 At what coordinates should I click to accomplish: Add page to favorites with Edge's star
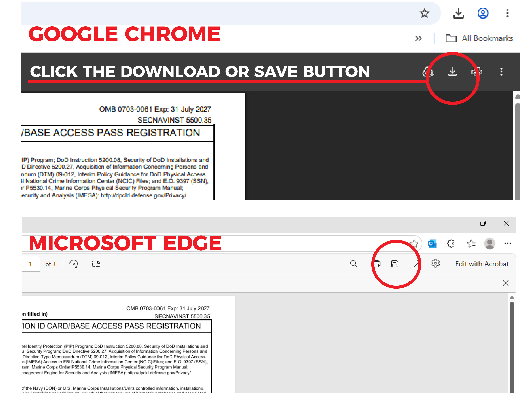(x=414, y=243)
